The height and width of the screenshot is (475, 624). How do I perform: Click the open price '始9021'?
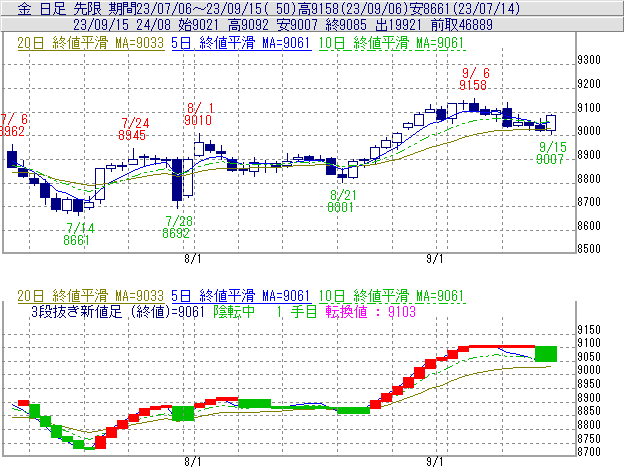point(199,25)
